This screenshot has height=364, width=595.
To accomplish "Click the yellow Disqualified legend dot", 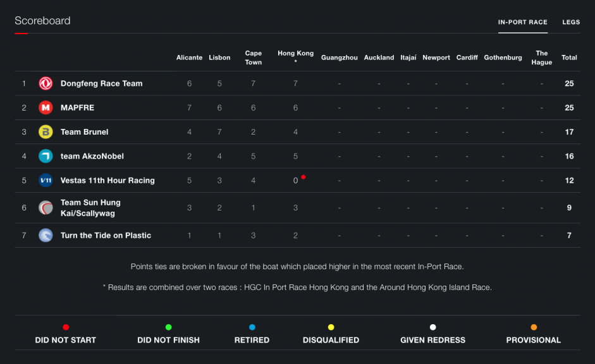I will tap(331, 327).
